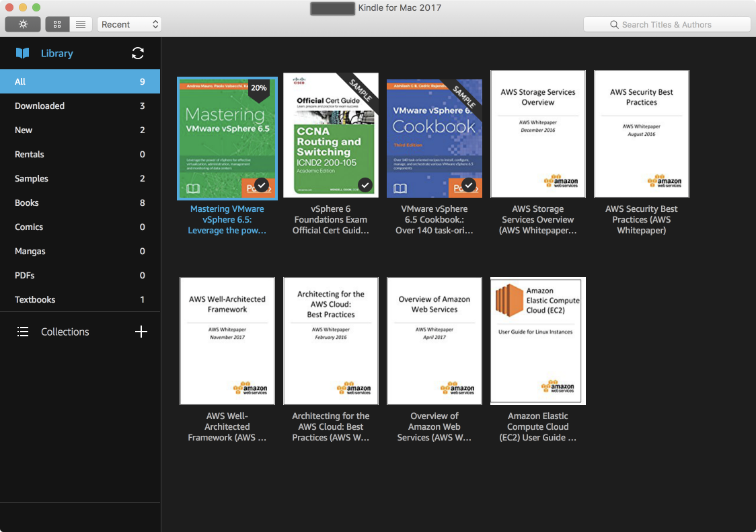Viewport: 756px width, 532px height.
Task: Click checkmark badge on CCNA Routing cover
Action: tap(365, 185)
